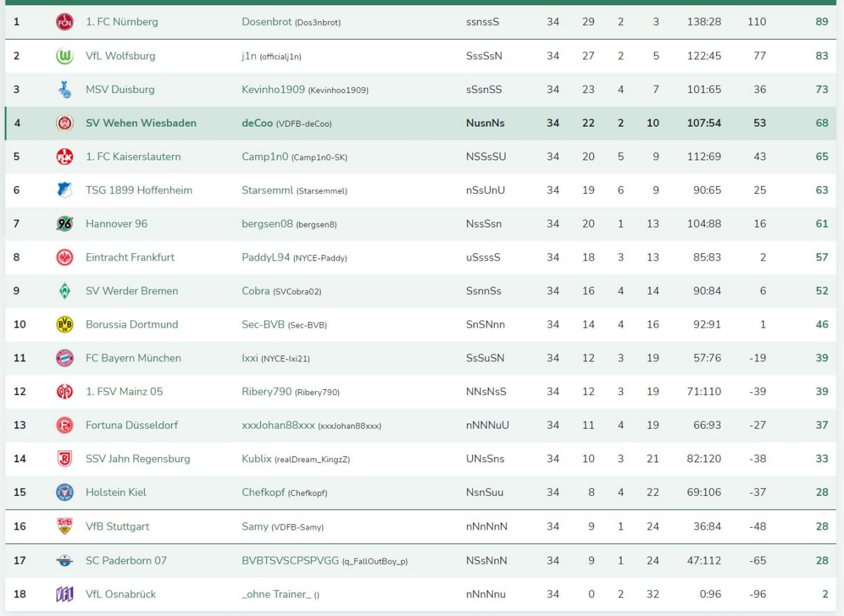
Task: Click Holstein Kiel's form string NsnSuu
Action: click(x=484, y=493)
